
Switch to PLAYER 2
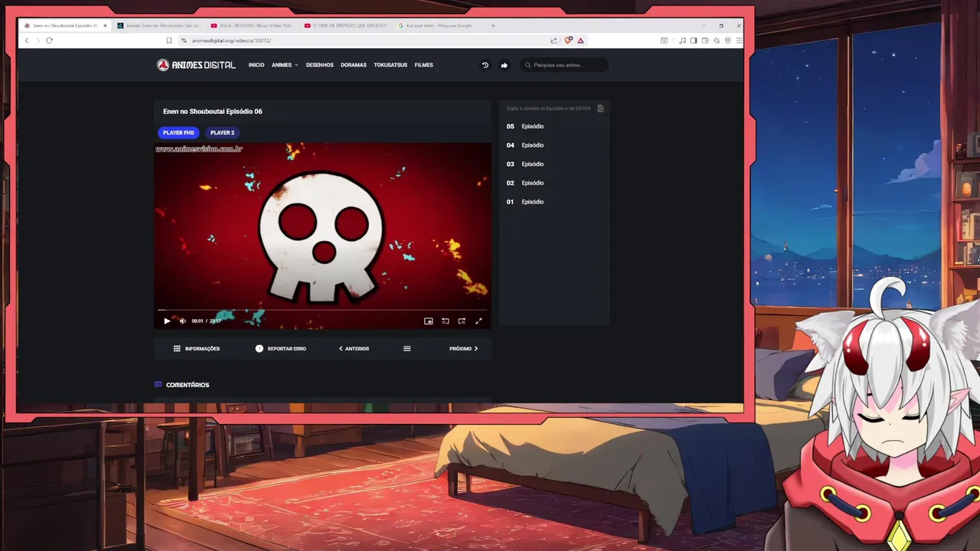coord(222,132)
